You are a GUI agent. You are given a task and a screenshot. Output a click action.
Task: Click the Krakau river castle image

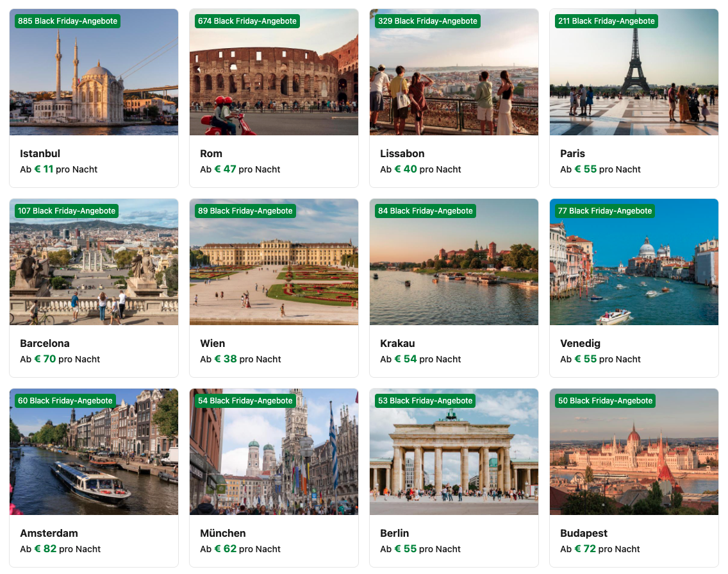point(454,262)
